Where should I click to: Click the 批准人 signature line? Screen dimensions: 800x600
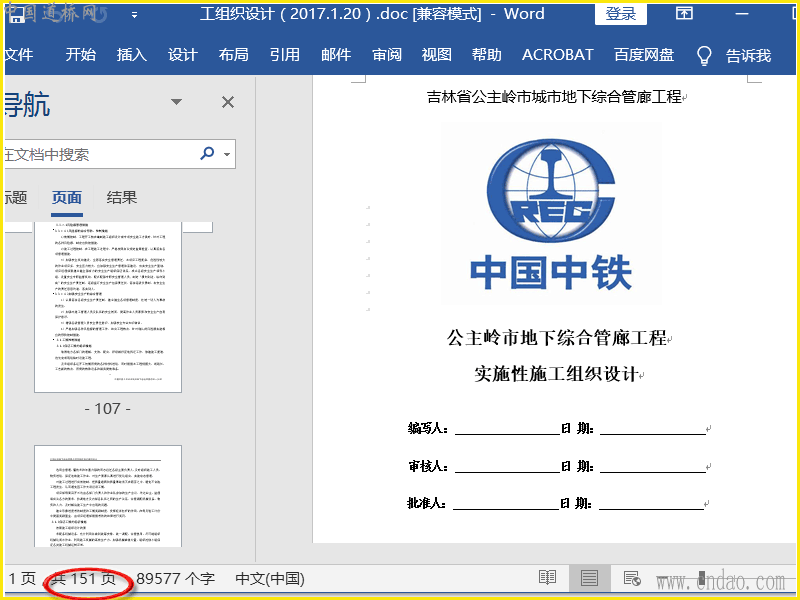pyautogui.click(x=506, y=504)
